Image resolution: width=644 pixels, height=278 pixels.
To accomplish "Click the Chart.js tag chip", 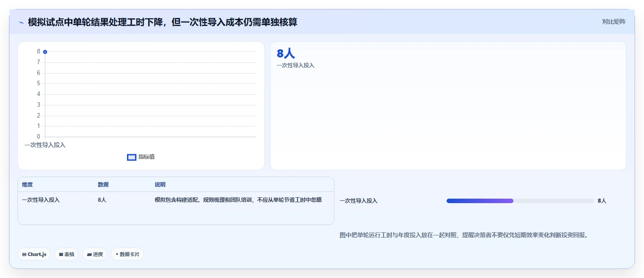I will click(x=34, y=254).
